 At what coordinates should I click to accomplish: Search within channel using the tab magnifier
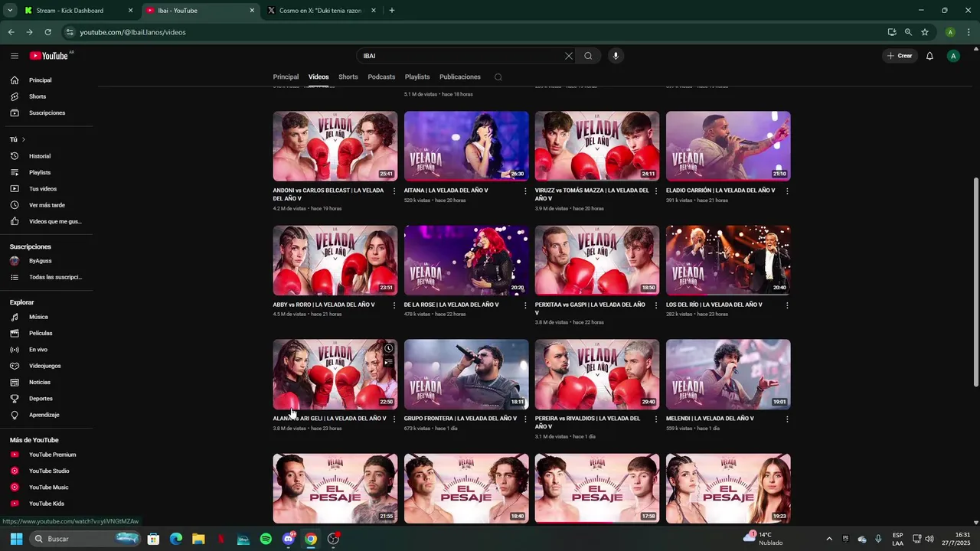[498, 77]
